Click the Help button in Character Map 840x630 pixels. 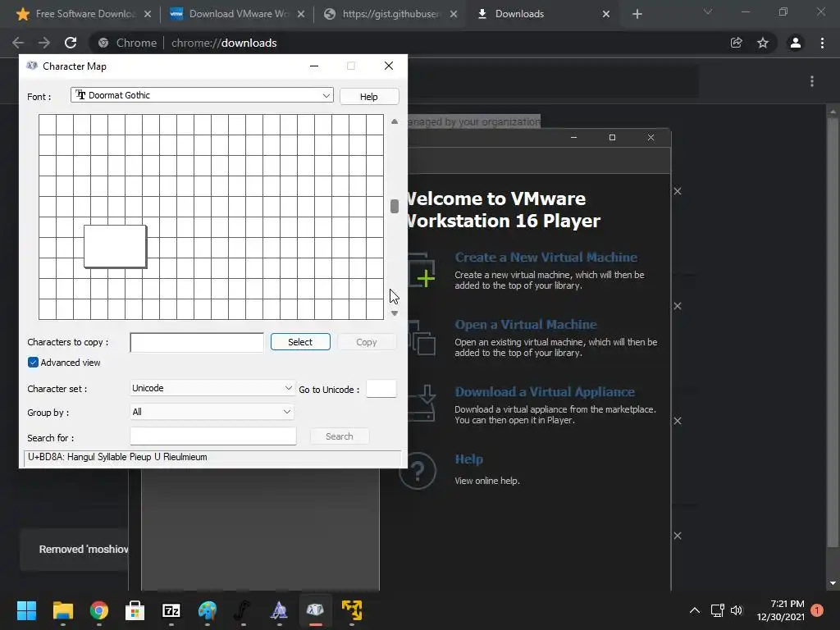click(368, 97)
